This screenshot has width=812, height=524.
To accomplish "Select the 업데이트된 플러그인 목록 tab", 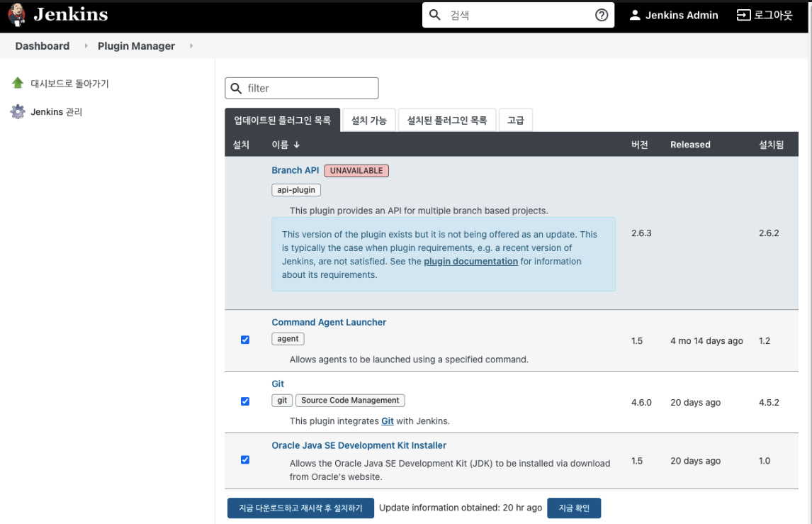I will click(282, 121).
